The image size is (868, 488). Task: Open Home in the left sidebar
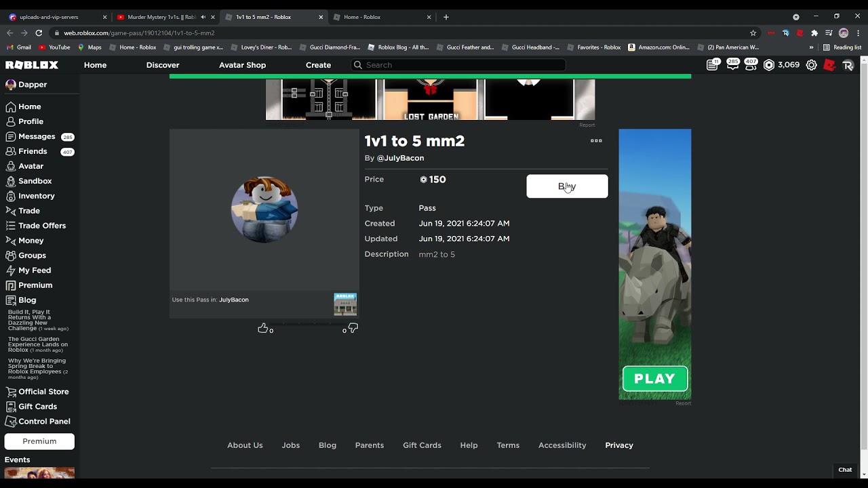[29, 106]
